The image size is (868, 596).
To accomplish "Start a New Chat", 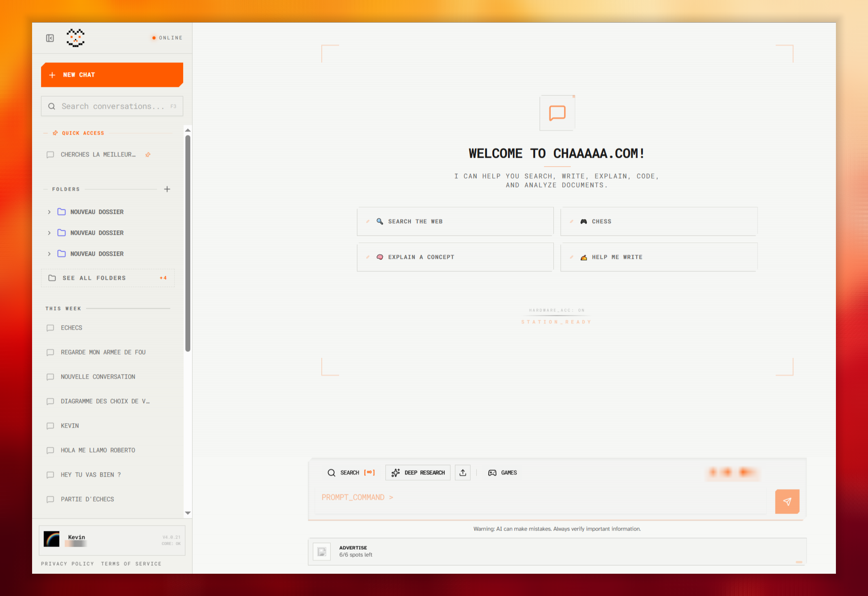I will pos(112,75).
